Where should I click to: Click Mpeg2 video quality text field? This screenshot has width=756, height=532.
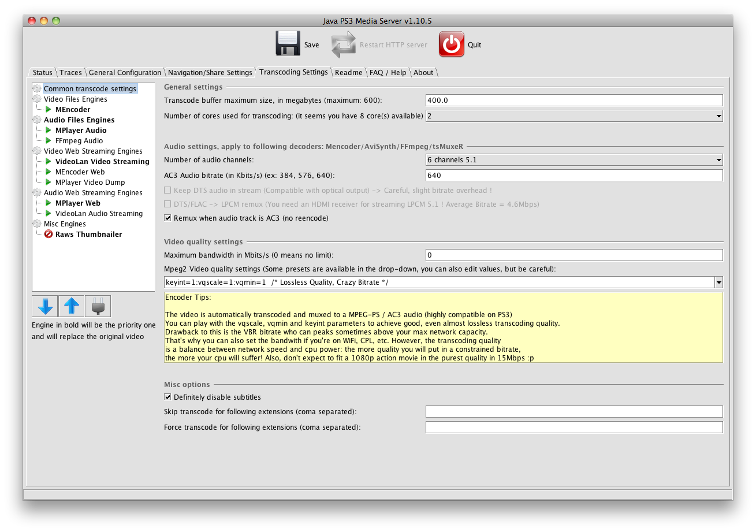click(439, 282)
